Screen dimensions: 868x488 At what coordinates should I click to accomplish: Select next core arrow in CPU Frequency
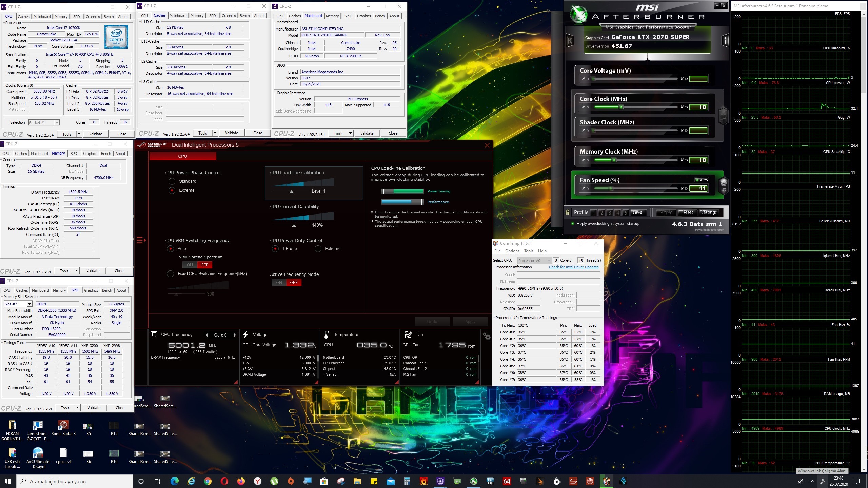click(x=234, y=335)
